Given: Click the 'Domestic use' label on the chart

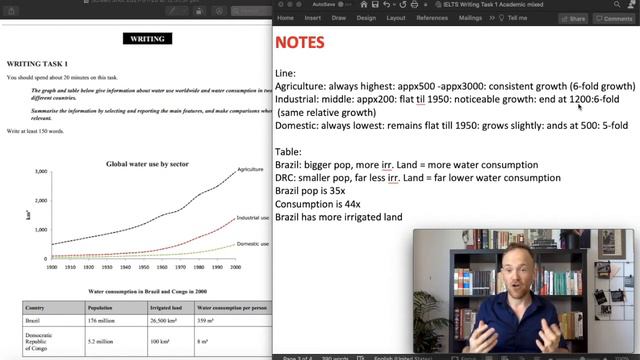Looking at the screenshot, I should tap(253, 244).
